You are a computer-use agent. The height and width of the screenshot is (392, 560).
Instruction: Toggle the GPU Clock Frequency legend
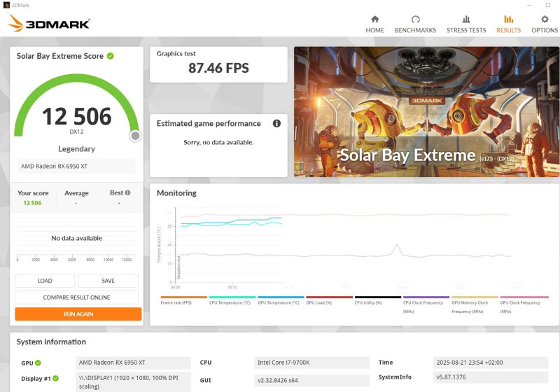(x=523, y=305)
